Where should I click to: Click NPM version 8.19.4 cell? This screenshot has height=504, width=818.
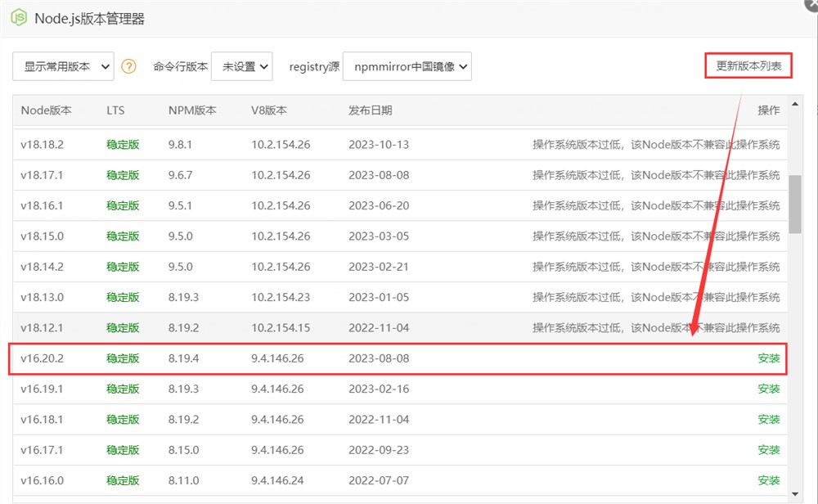(183, 358)
